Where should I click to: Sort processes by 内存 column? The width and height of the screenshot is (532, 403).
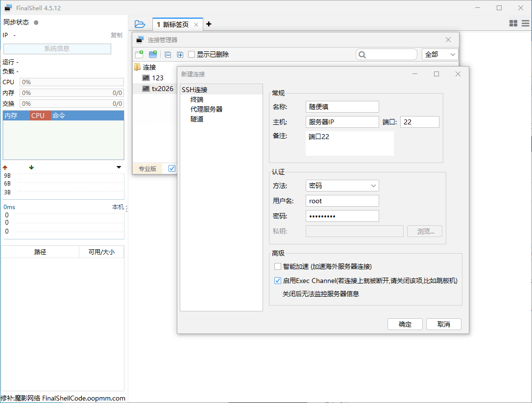(x=16, y=116)
